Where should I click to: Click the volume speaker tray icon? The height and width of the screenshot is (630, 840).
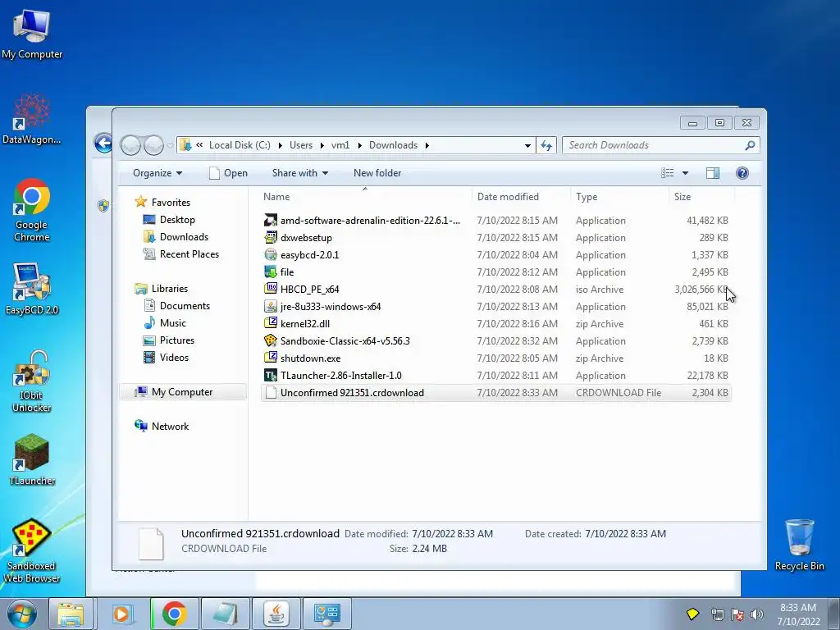pos(757,614)
